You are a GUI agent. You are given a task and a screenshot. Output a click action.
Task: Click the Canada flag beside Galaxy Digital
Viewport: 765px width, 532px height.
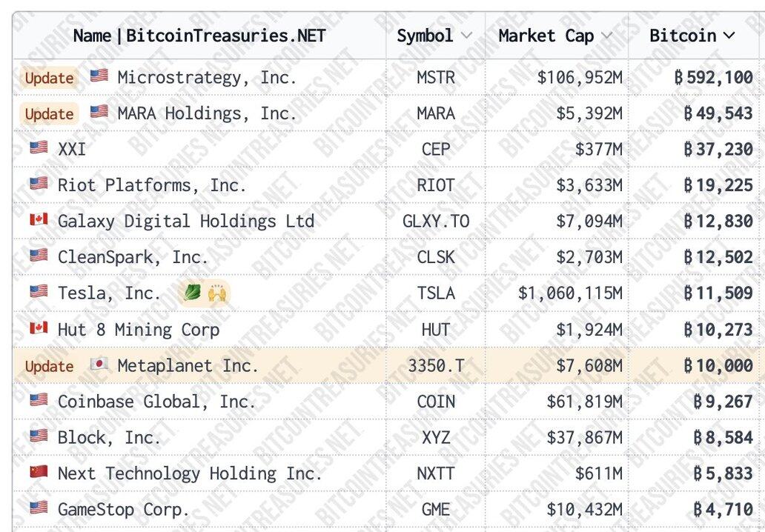pos(39,220)
